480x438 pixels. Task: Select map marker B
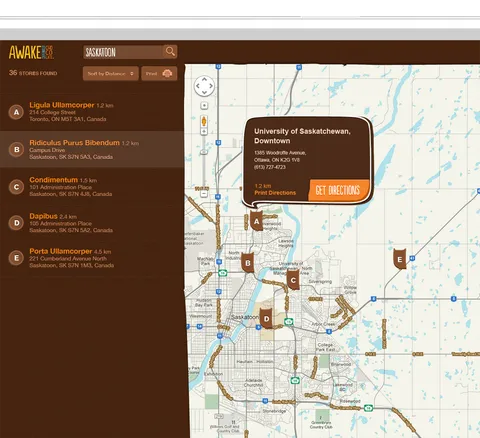click(x=247, y=263)
